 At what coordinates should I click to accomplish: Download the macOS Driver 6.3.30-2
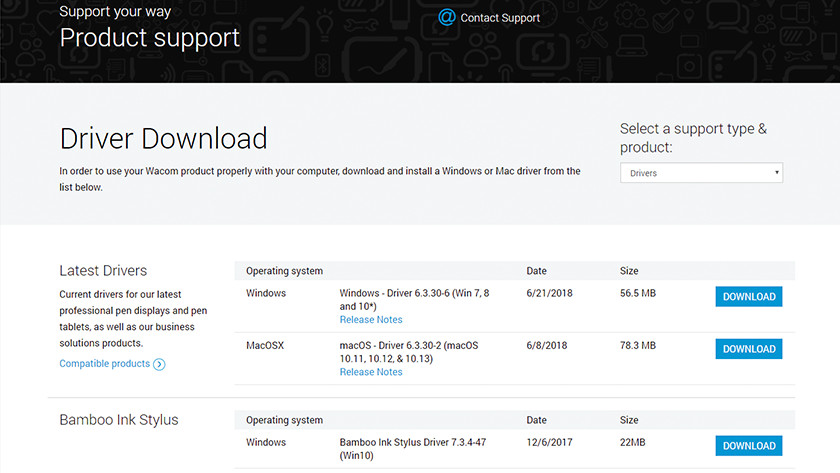(748, 349)
